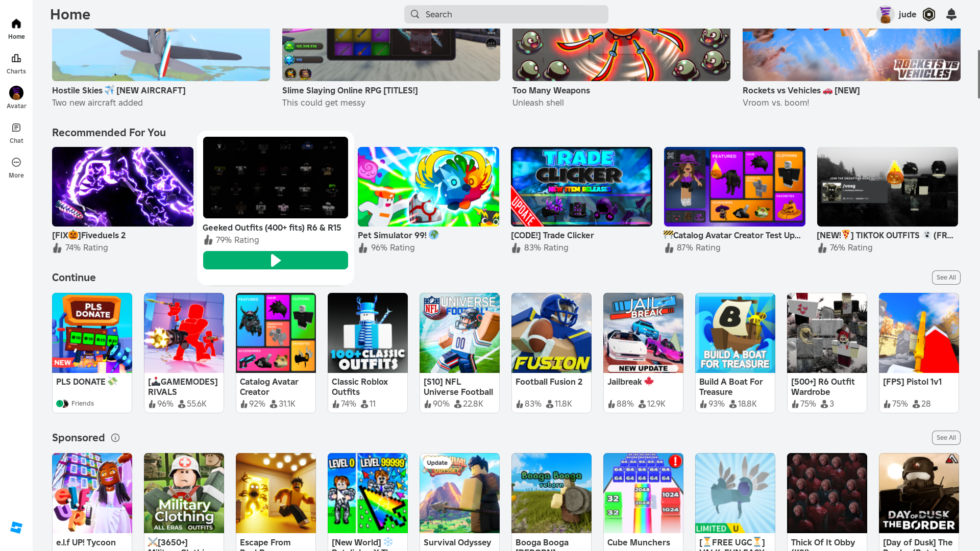Image resolution: width=980 pixels, height=551 pixels.
Task: Click the jude profile avatar
Action: click(885, 14)
